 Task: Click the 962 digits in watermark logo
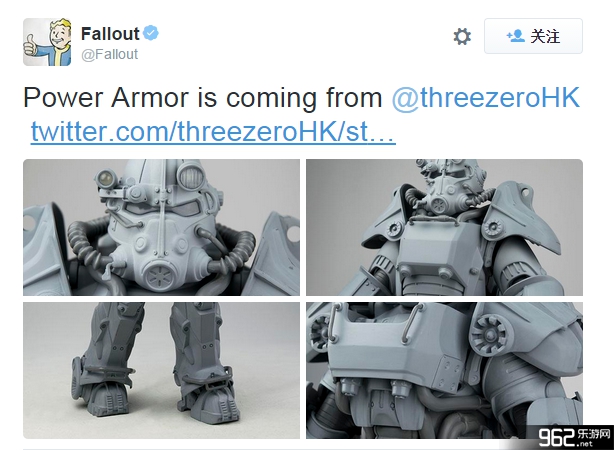coord(556,437)
